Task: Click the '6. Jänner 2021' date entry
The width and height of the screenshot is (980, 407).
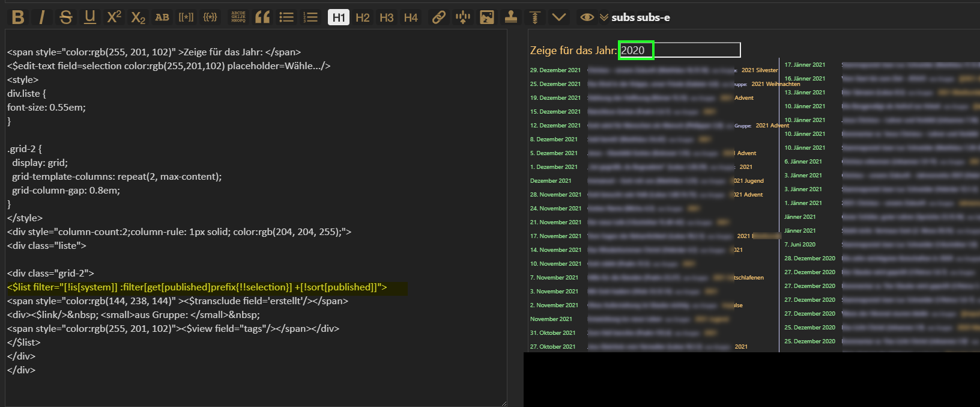Action: pos(803,162)
